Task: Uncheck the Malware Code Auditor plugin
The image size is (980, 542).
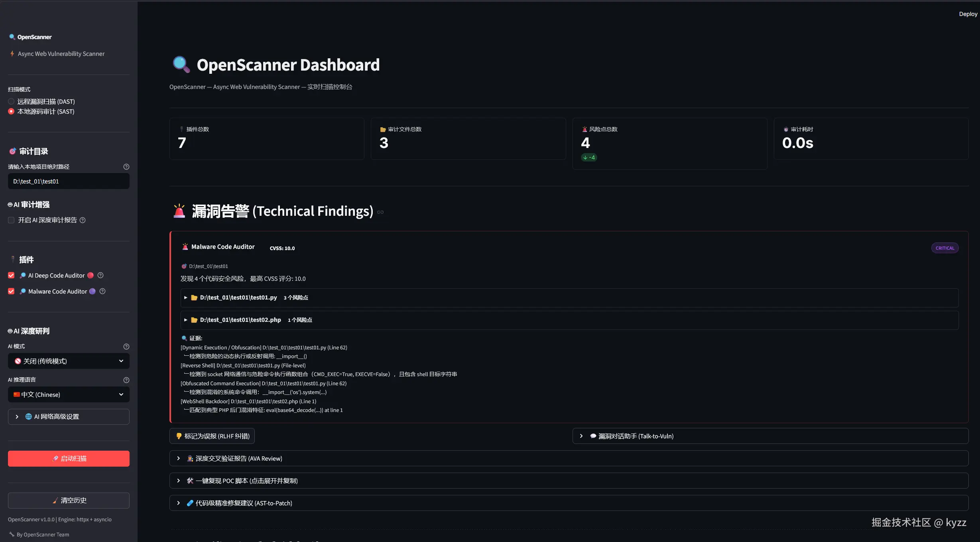Action: point(11,291)
